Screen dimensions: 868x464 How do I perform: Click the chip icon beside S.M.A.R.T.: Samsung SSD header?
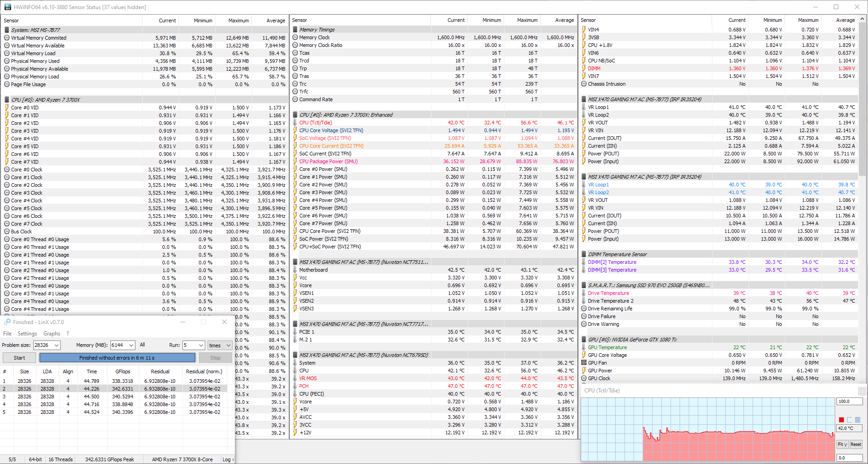(584, 285)
